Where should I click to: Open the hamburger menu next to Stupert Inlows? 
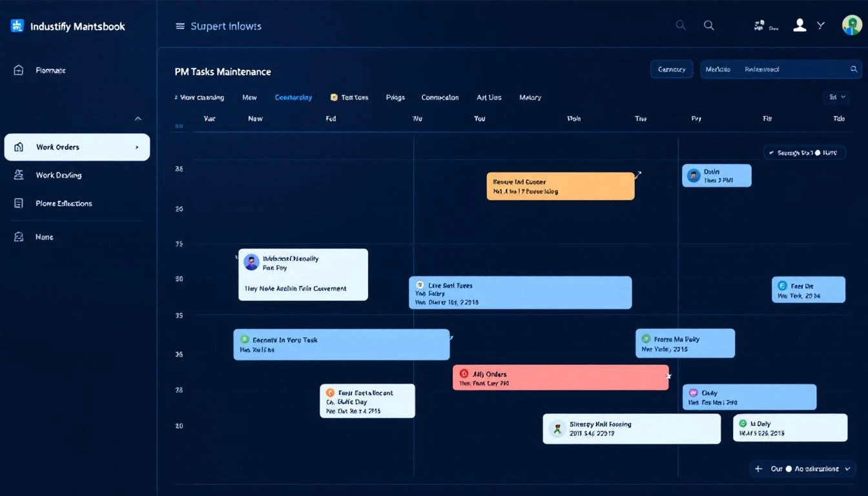tap(179, 26)
